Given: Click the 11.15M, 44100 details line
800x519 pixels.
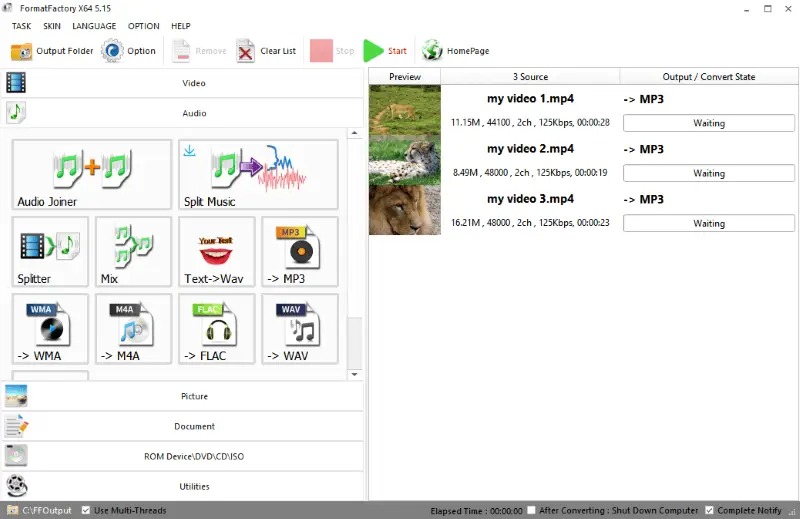Looking at the screenshot, I should tap(530, 122).
